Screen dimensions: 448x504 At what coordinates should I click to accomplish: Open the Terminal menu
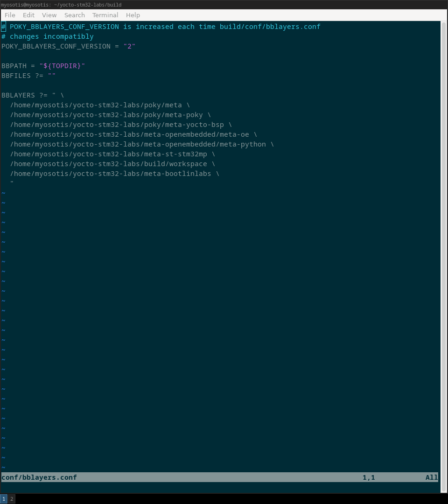(105, 15)
